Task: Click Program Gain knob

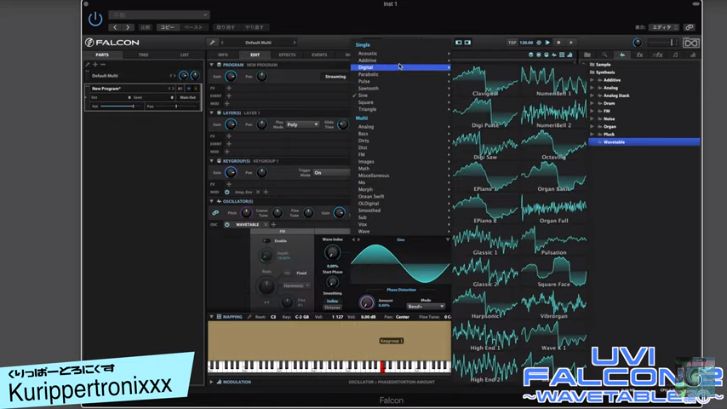Action: (230, 77)
